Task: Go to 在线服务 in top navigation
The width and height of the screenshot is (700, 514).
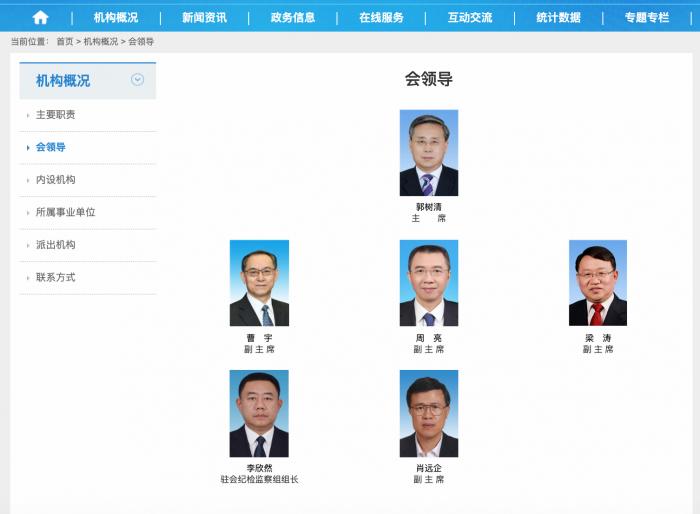Action: click(381, 17)
